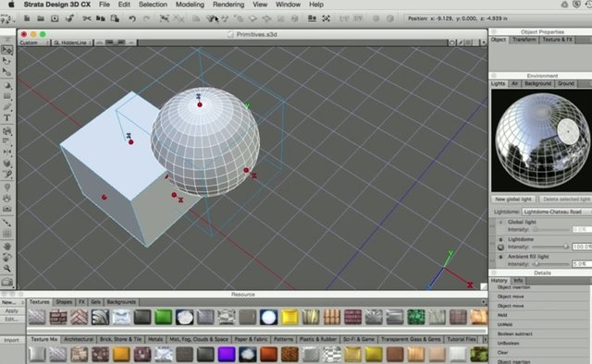Image resolution: width=592 pixels, height=364 pixels.
Task: Click the Delete selected light button
Action: click(566, 200)
